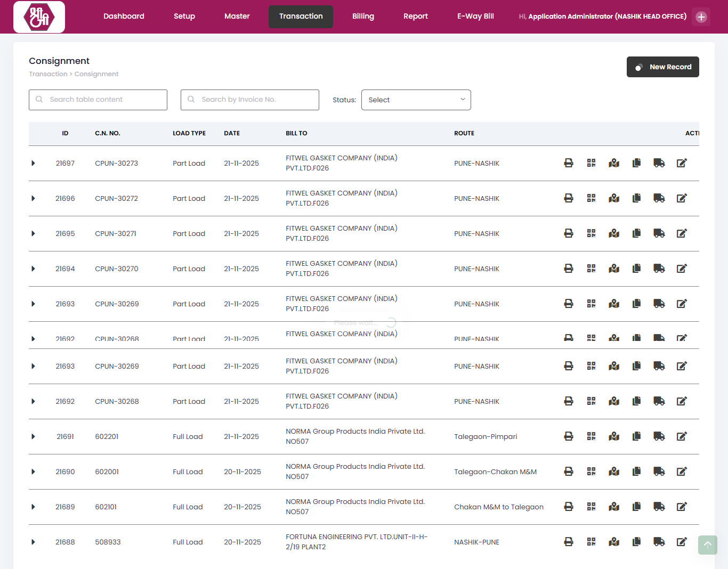Create a New Record
Image resolution: width=728 pixels, height=569 pixels.
pyautogui.click(x=662, y=67)
